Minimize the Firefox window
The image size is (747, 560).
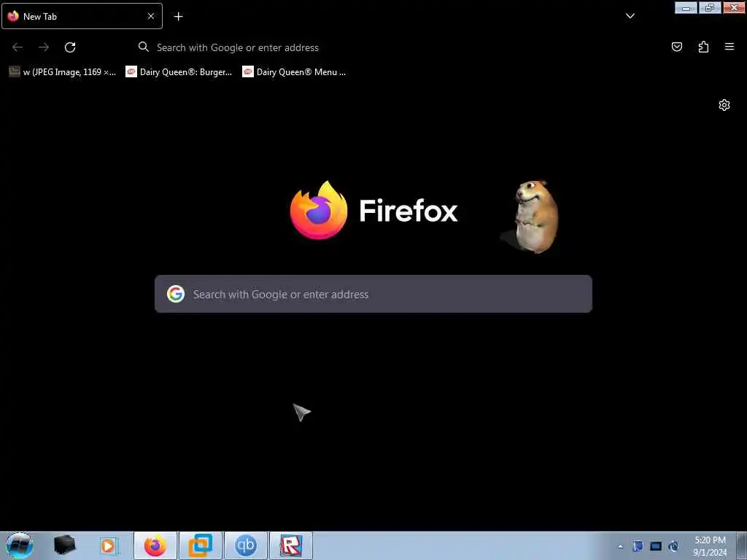686,7
